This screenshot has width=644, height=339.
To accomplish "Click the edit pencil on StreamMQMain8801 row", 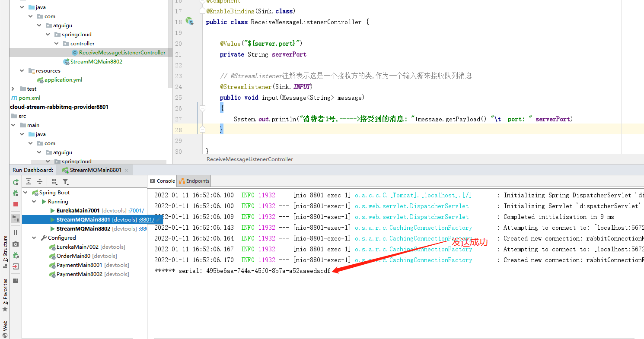I will (159, 220).
